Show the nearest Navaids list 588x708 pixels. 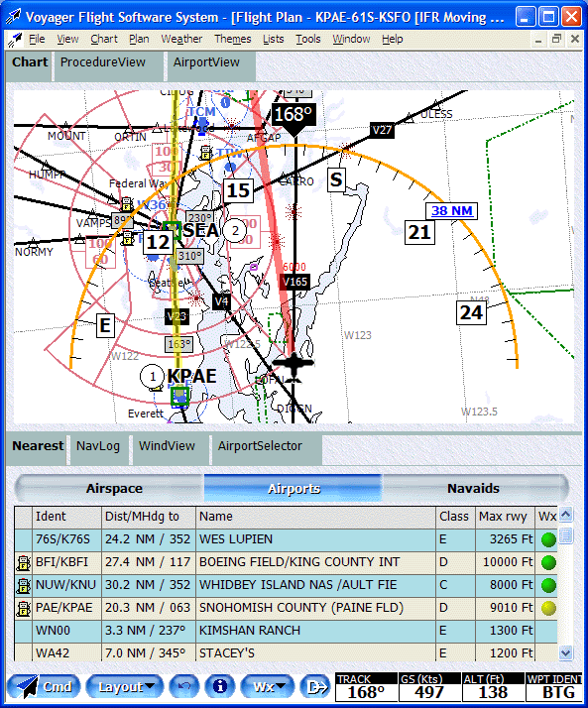[473, 488]
